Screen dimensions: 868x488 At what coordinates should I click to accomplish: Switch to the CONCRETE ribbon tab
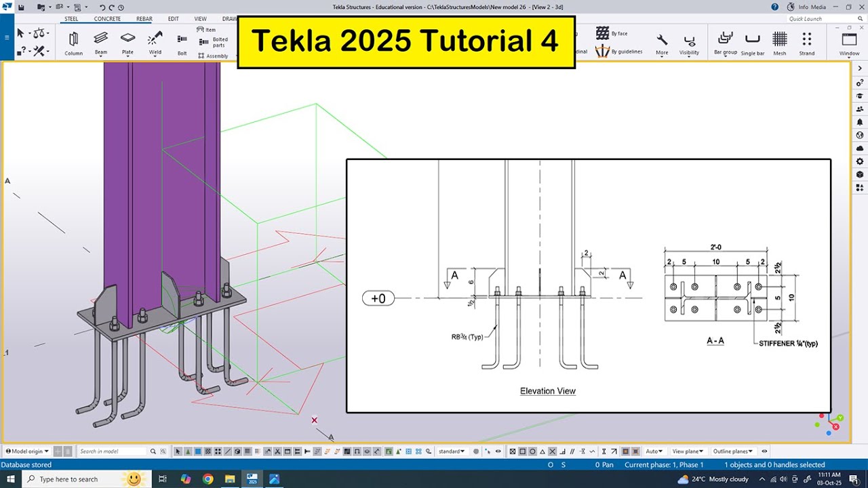pos(107,19)
